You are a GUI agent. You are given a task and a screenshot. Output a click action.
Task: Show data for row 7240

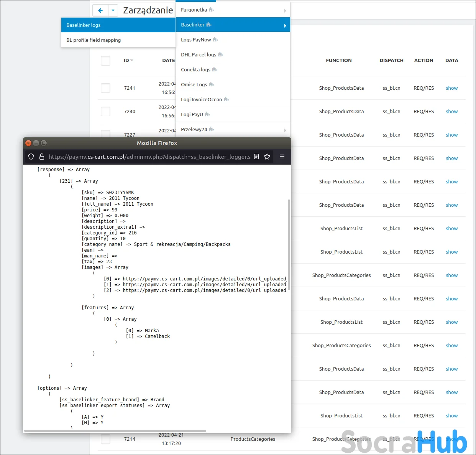(452, 112)
